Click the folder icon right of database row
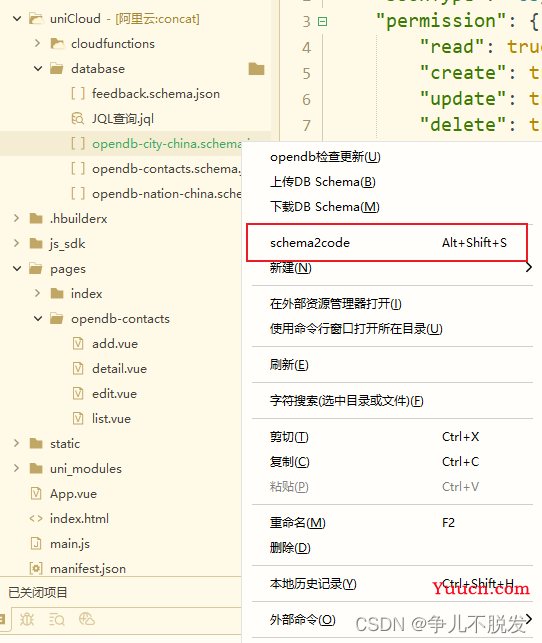This screenshot has width=542, height=643. pyautogui.click(x=256, y=69)
